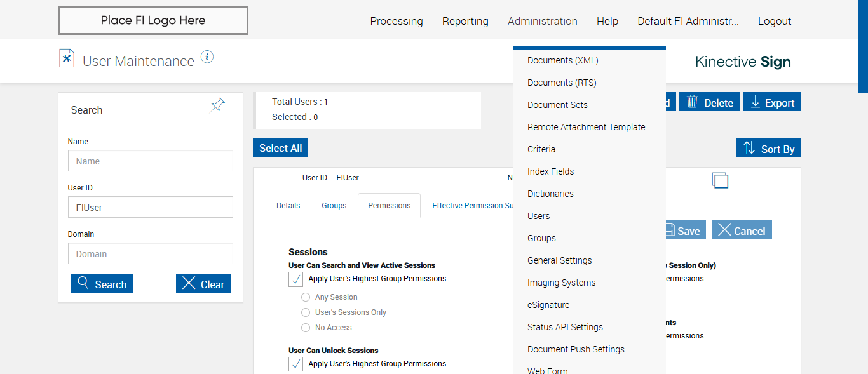
Task: Click the copy icon in user record
Action: pyautogui.click(x=720, y=180)
